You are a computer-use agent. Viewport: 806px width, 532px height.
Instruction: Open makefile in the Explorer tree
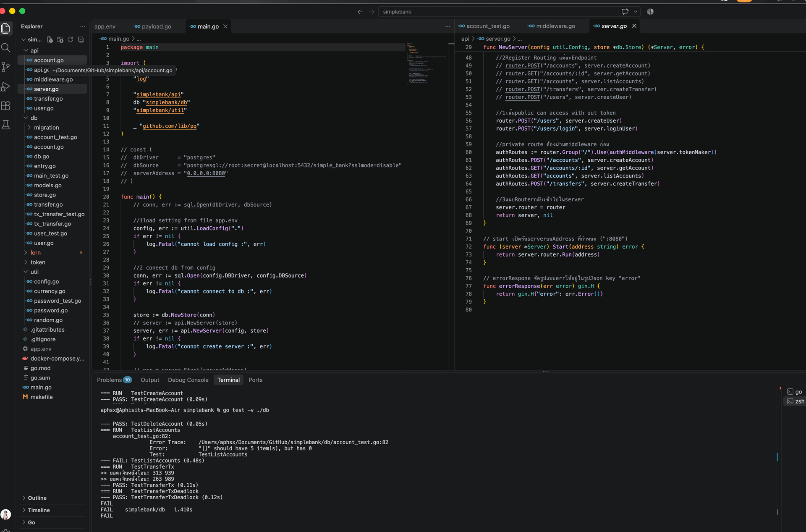point(42,397)
